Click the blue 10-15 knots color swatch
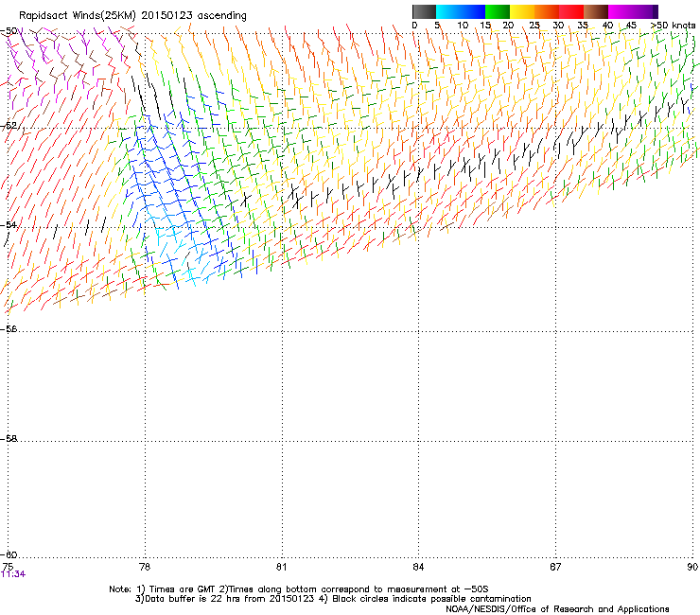This screenshot has height=615, width=700. click(473, 11)
